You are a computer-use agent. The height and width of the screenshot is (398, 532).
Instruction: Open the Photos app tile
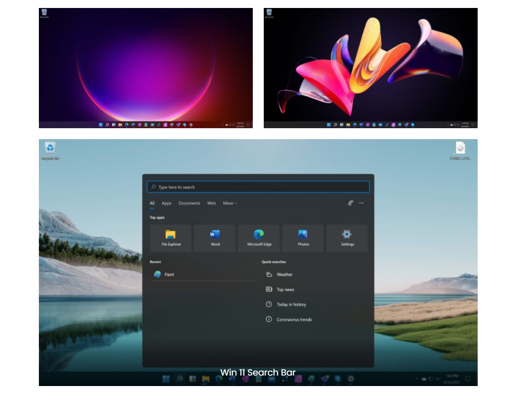click(x=303, y=238)
